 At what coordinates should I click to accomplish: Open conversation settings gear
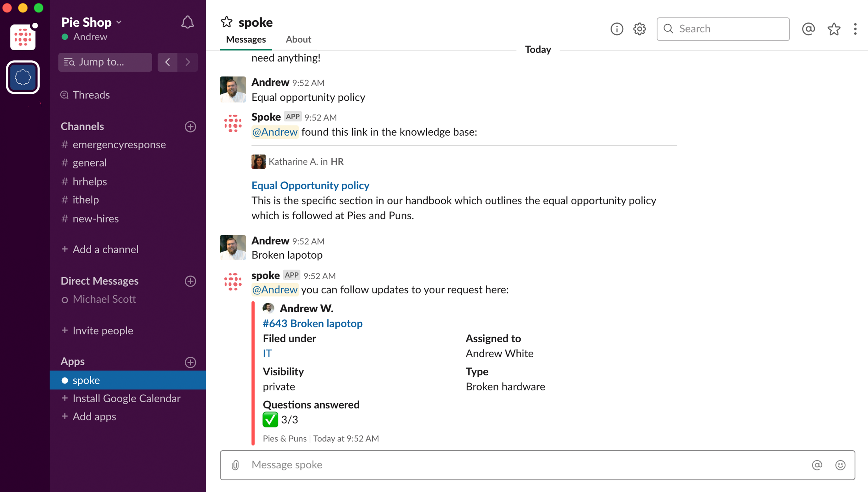pos(639,29)
